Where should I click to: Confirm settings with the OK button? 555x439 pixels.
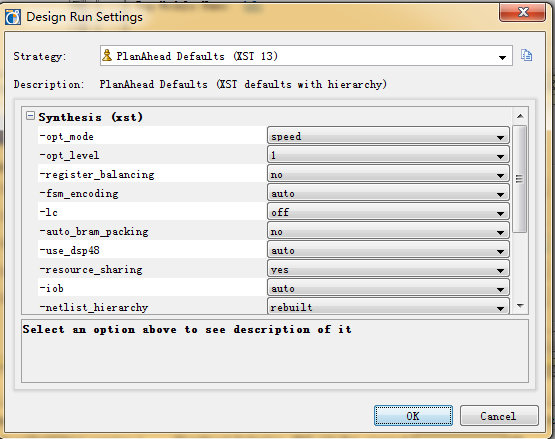(x=413, y=416)
